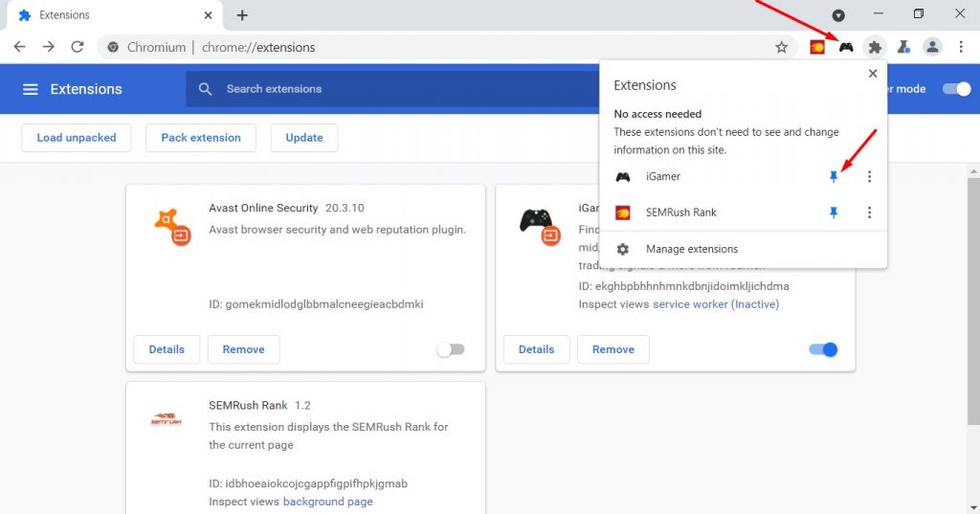
Task: Disable the iGamer extension
Action: [823, 349]
